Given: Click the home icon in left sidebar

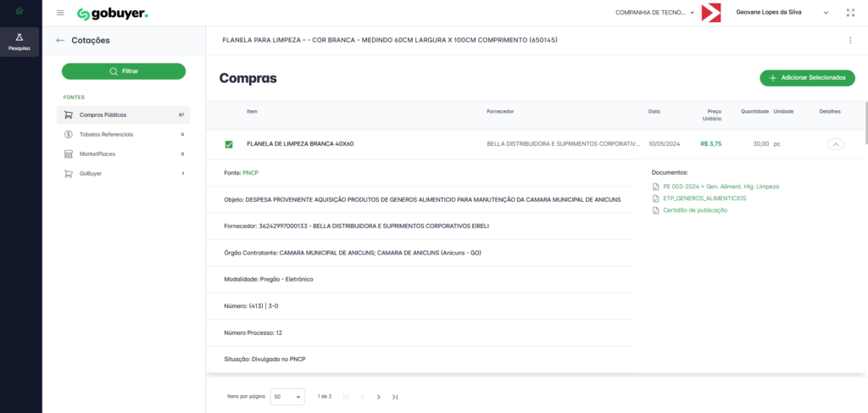Looking at the screenshot, I should pos(20,11).
